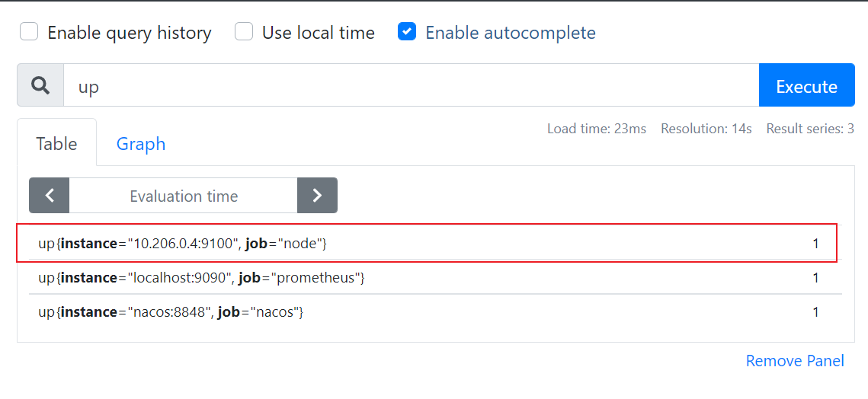The width and height of the screenshot is (868, 399).
Task: Go to previous evaluation time with left chevron
Action: 50,196
